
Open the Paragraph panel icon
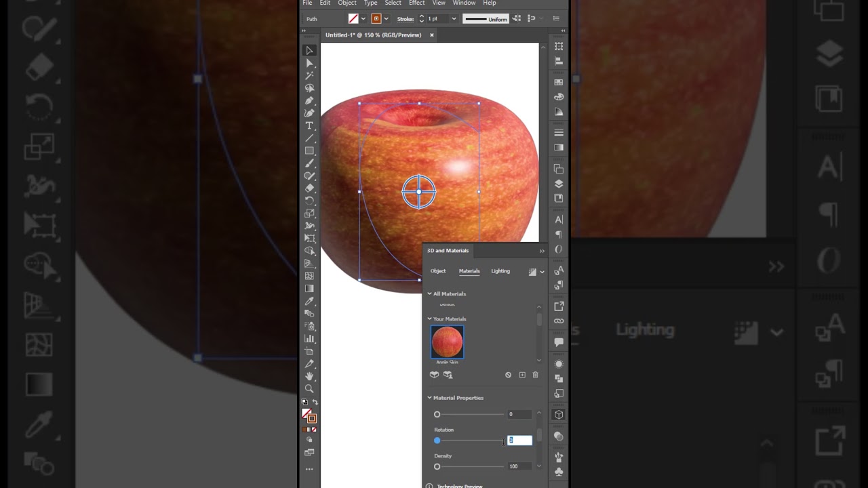pyautogui.click(x=559, y=235)
